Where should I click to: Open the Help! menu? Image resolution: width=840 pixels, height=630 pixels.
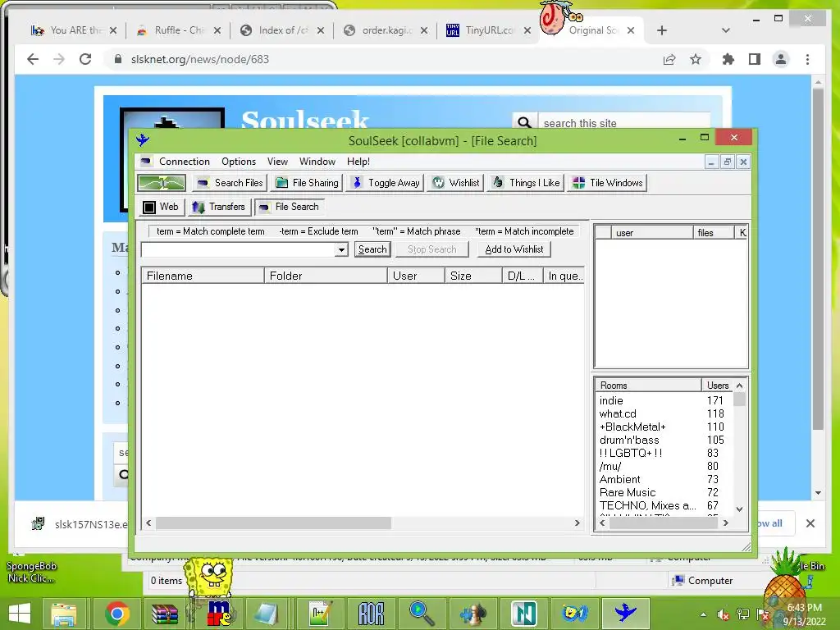(x=358, y=162)
